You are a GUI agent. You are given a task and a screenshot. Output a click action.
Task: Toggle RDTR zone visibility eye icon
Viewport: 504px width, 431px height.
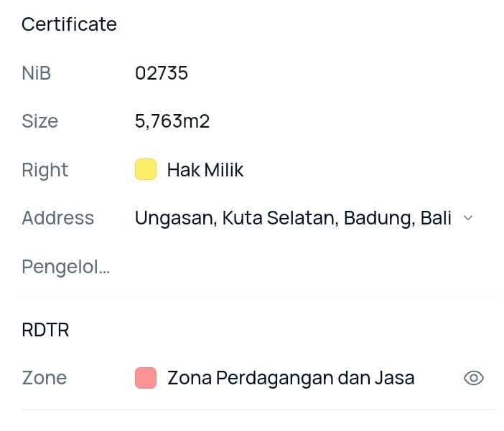[473, 378]
